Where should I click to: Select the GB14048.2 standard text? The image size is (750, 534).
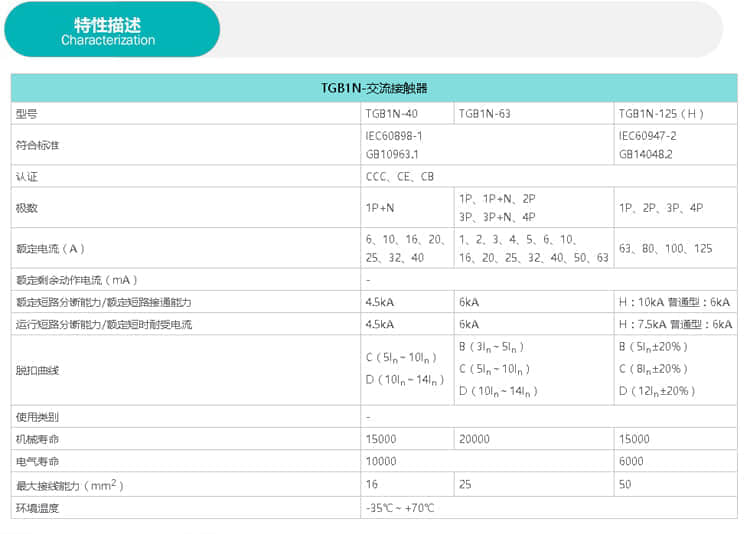pos(646,155)
